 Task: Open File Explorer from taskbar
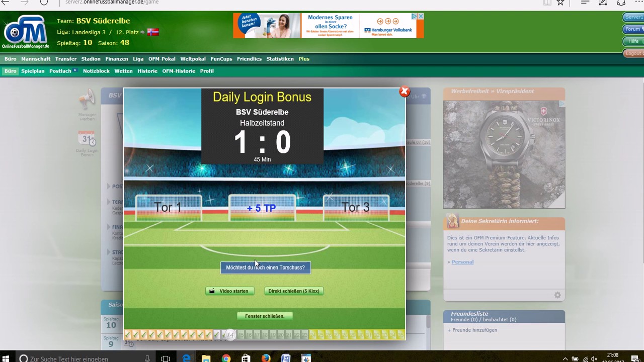(206, 358)
